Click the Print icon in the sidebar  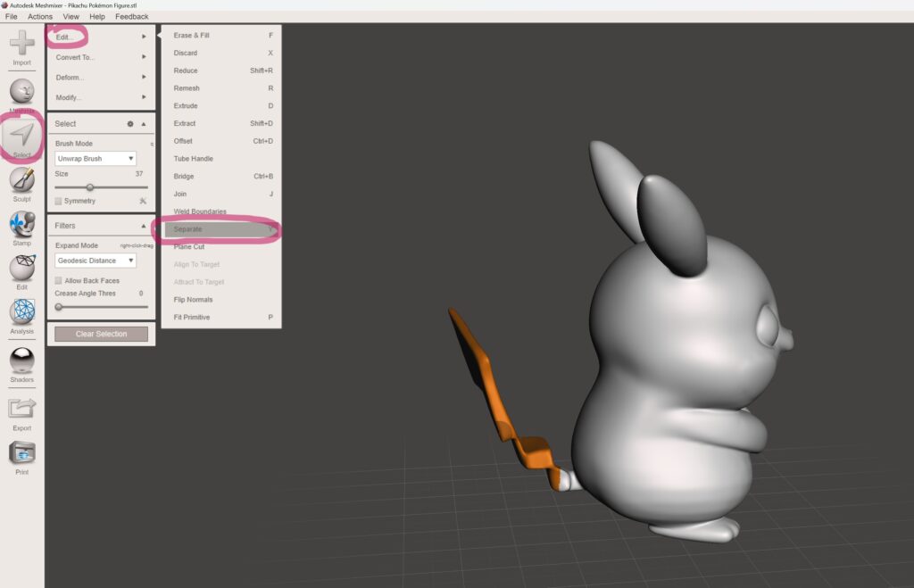(x=22, y=453)
